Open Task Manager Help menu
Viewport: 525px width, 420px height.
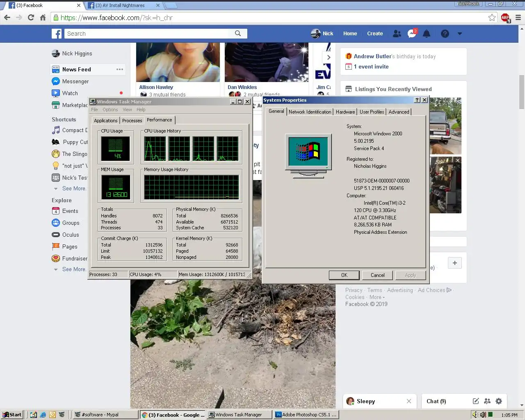141,110
